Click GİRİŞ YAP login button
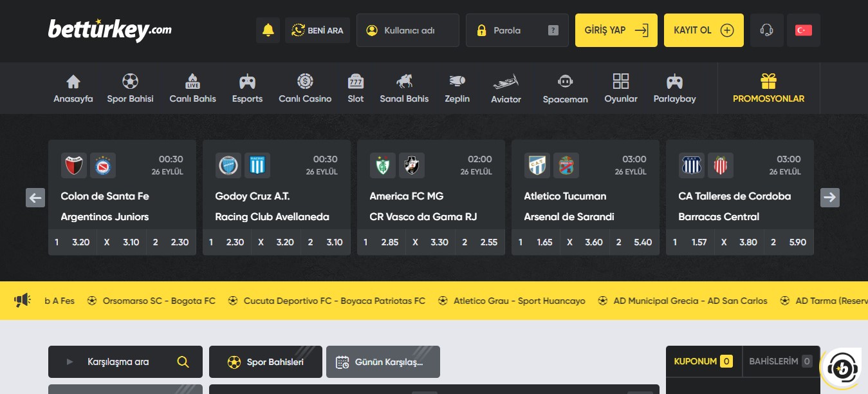The height and width of the screenshot is (394, 868). coord(616,30)
